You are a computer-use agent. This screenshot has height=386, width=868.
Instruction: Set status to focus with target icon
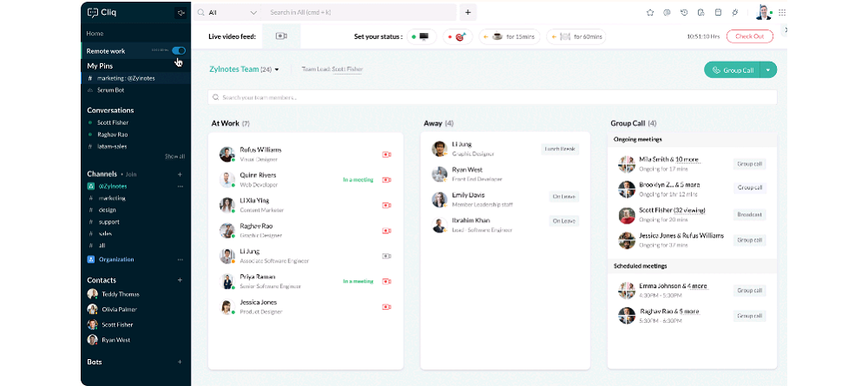click(457, 36)
